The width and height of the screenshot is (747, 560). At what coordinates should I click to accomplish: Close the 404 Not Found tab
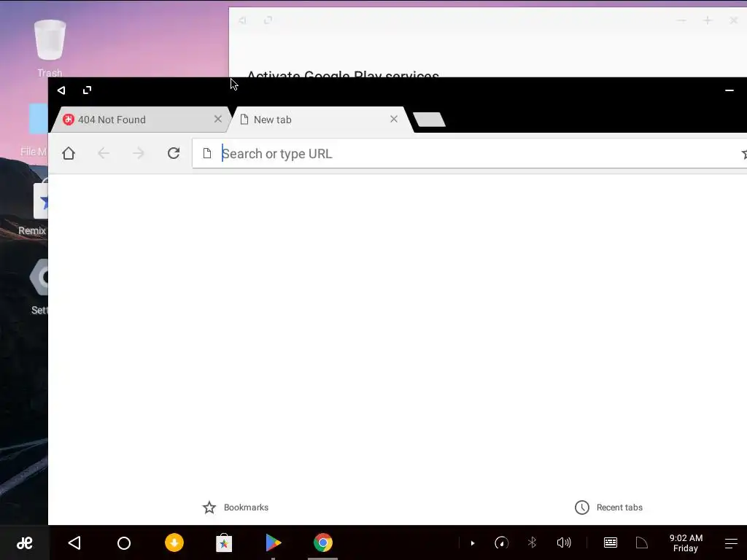pyautogui.click(x=217, y=119)
